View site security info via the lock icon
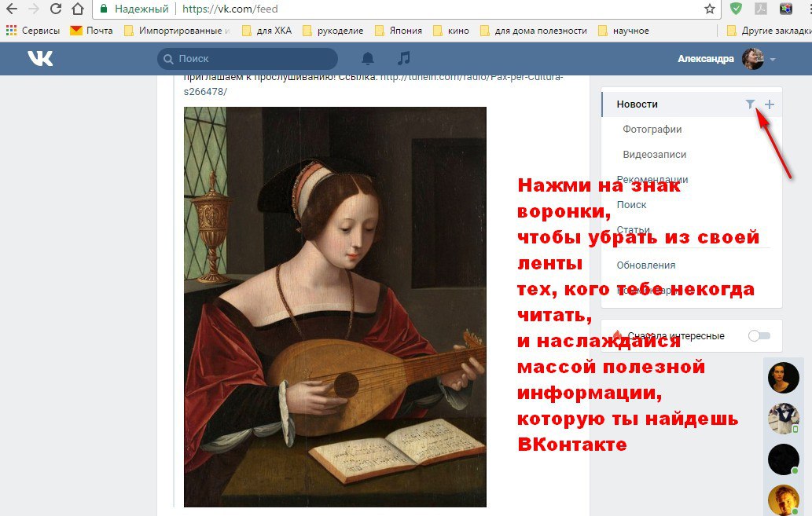812x516 pixels. (x=104, y=9)
